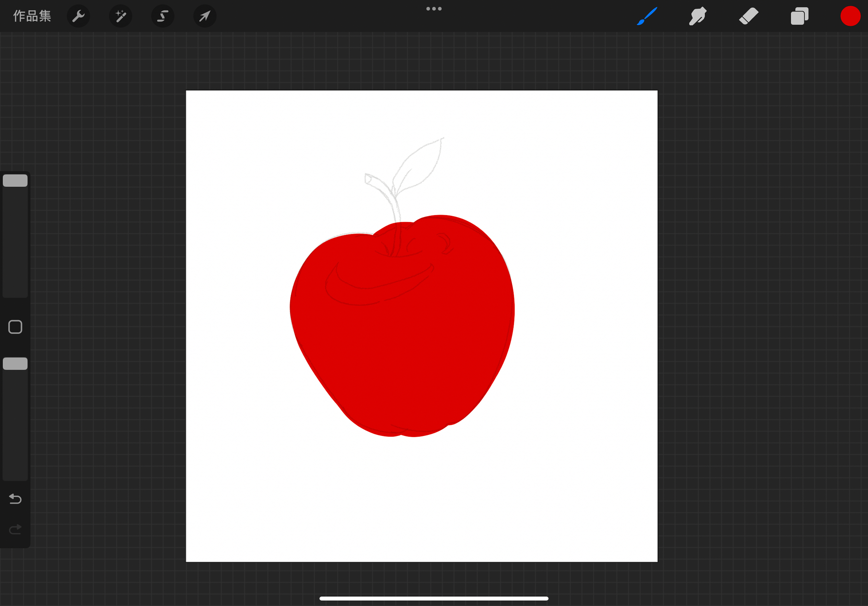Click the undo arrow
868x606 pixels.
pos(15,499)
